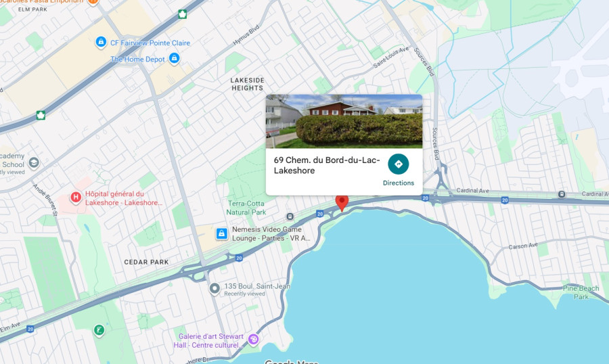Click the Pine Beach Park label
The height and width of the screenshot is (364, 609).
click(581, 292)
